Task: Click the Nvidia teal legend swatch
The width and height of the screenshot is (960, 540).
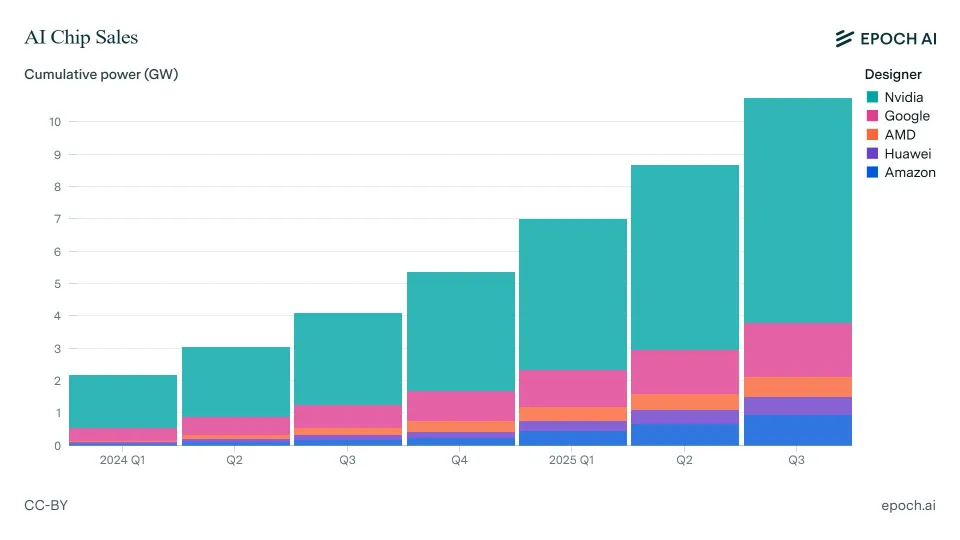Action: click(872, 97)
